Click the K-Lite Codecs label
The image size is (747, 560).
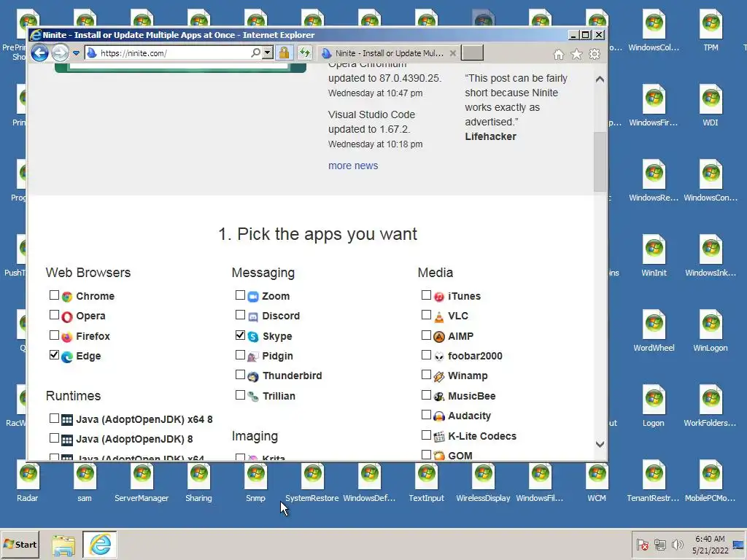point(482,436)
